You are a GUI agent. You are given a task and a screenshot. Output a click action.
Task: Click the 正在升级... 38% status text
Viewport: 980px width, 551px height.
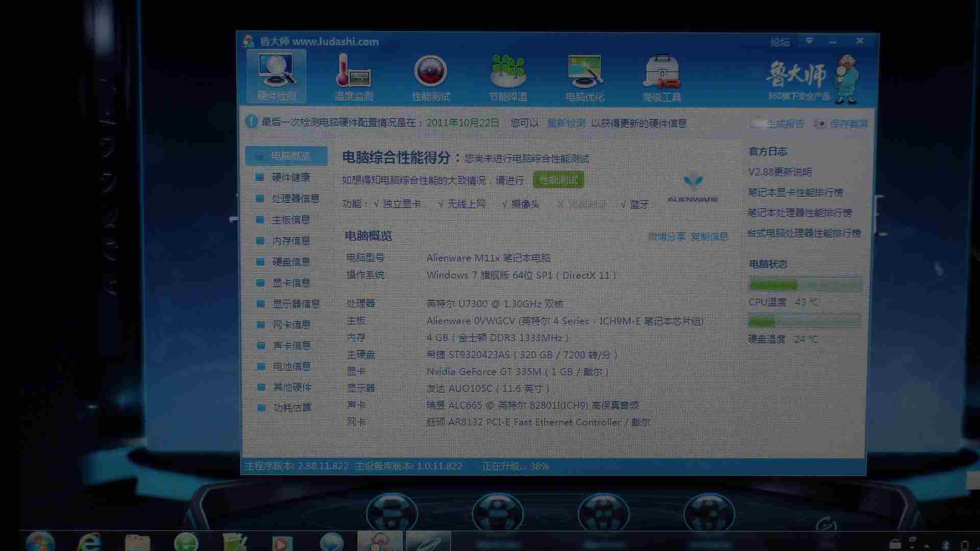click(516, 466)
